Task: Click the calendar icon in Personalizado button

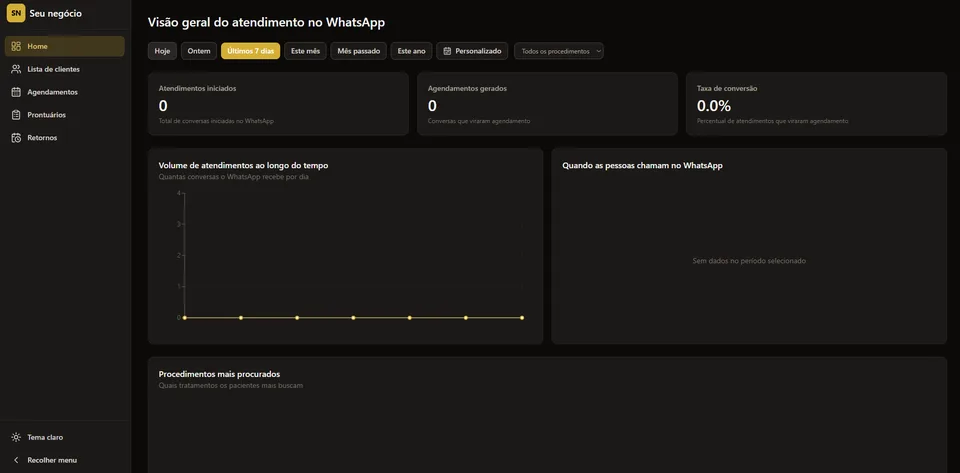Action: click(448, 51)
